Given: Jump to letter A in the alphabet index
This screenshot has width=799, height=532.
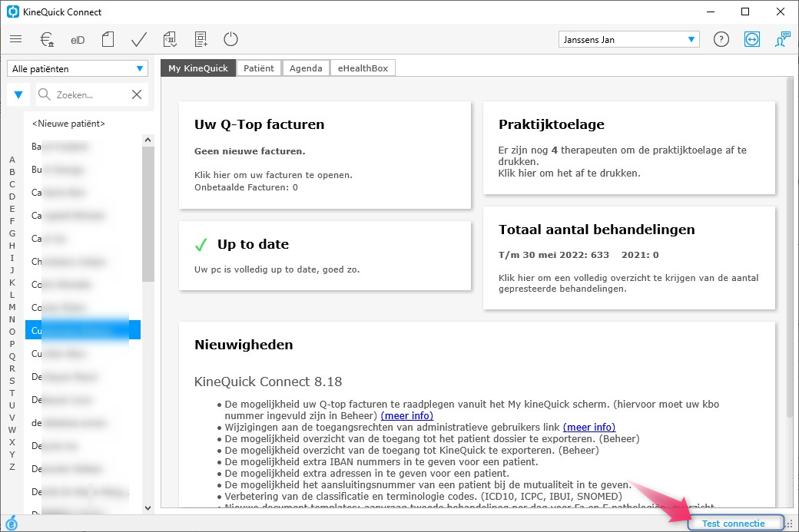Looking at the screenshot, I should click(x=12, y=160).
